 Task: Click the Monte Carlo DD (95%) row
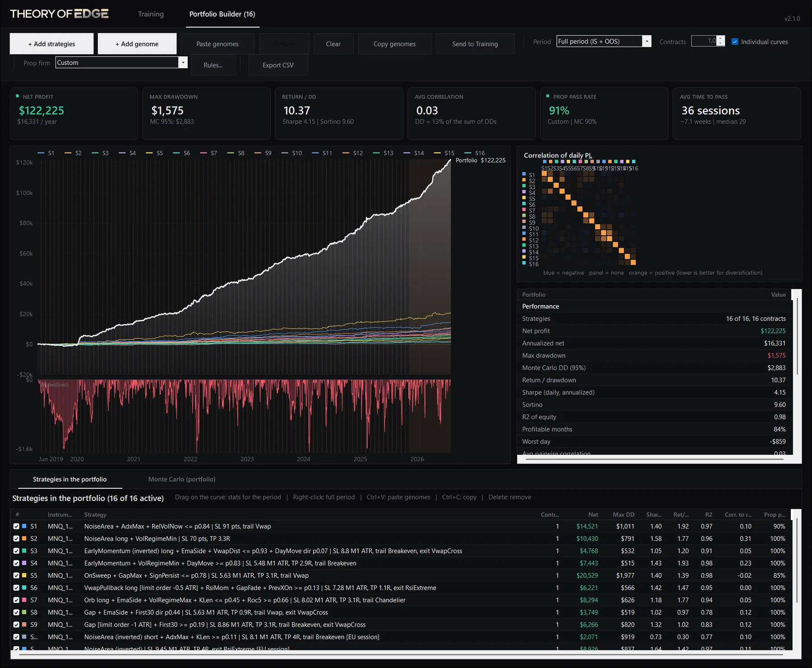point(654,368)
